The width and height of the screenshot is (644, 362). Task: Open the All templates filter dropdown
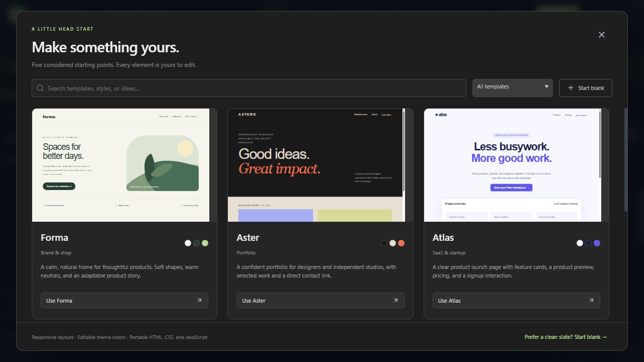[x=513, y=87]
